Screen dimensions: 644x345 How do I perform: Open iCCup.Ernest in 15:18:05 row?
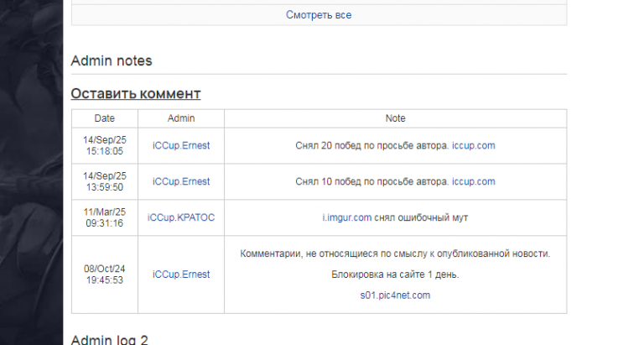pos(181,145)
